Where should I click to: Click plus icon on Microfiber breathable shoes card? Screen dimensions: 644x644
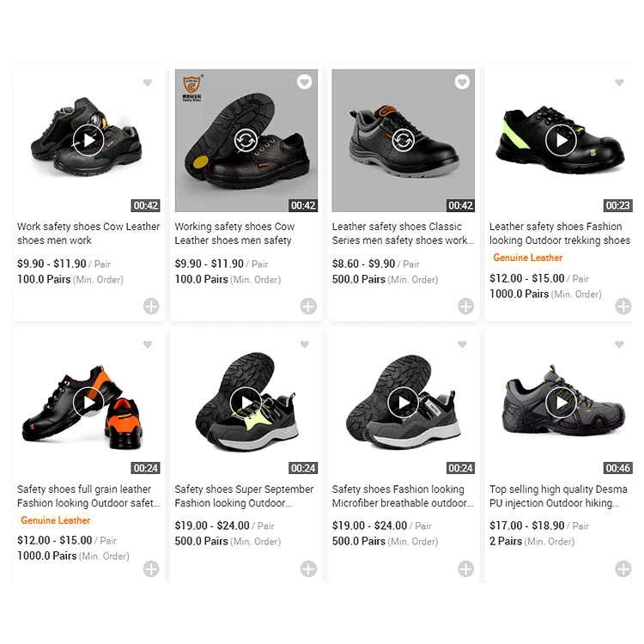[x=465, y=568]
